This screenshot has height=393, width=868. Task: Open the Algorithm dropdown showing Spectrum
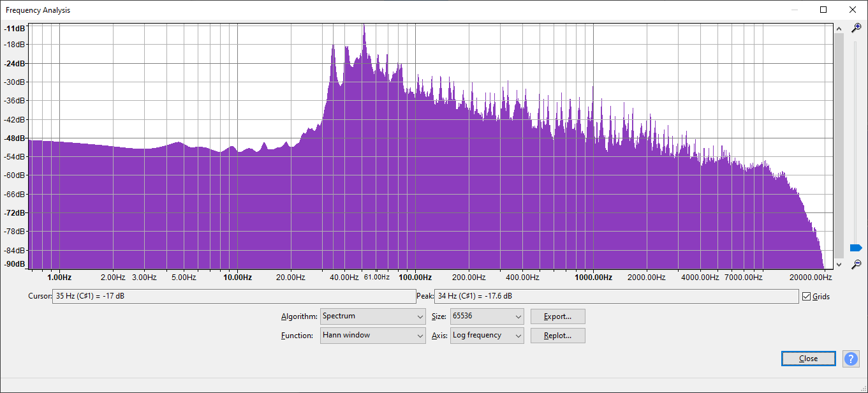[372, 316]
